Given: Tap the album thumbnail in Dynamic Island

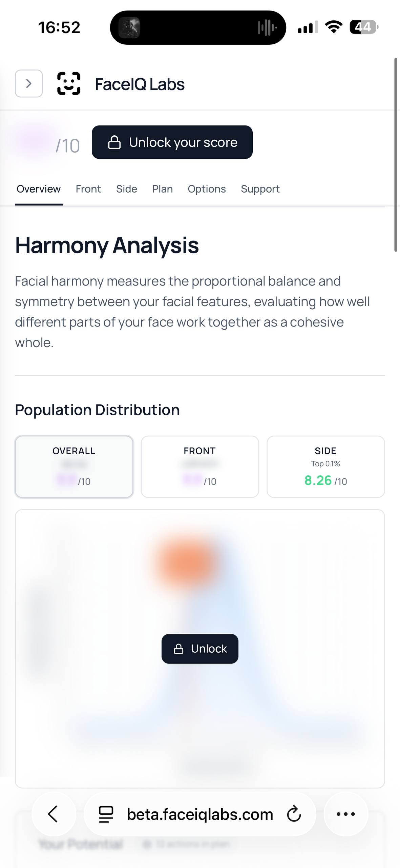Looking at the screenshot, I should click(129, 27).
